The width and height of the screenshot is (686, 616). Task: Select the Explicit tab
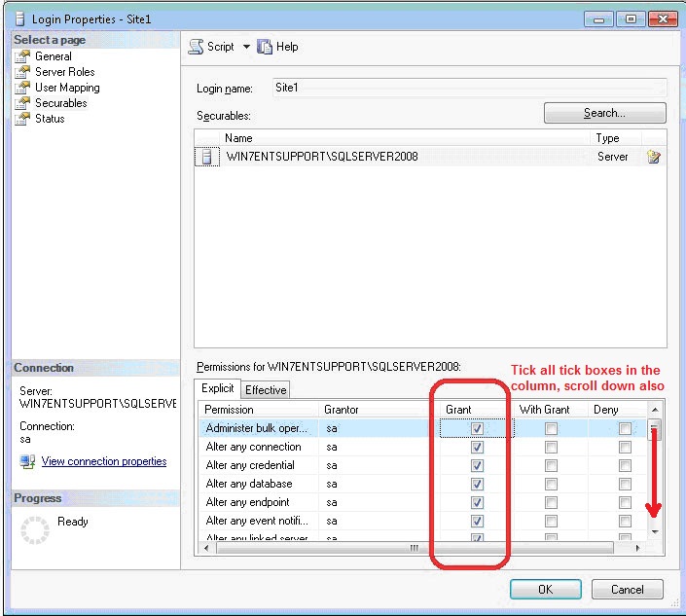[x=218, y=389]
